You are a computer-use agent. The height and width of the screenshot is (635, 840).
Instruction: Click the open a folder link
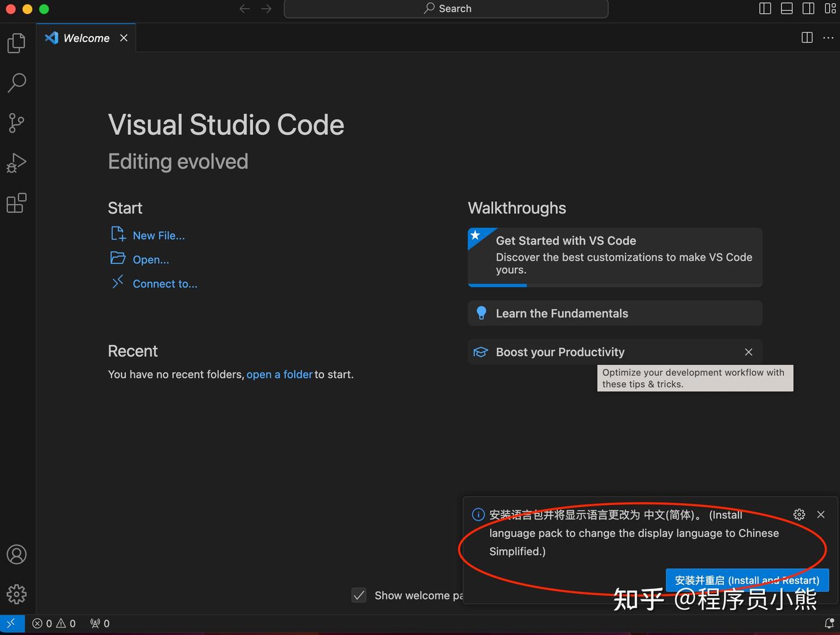279,374
